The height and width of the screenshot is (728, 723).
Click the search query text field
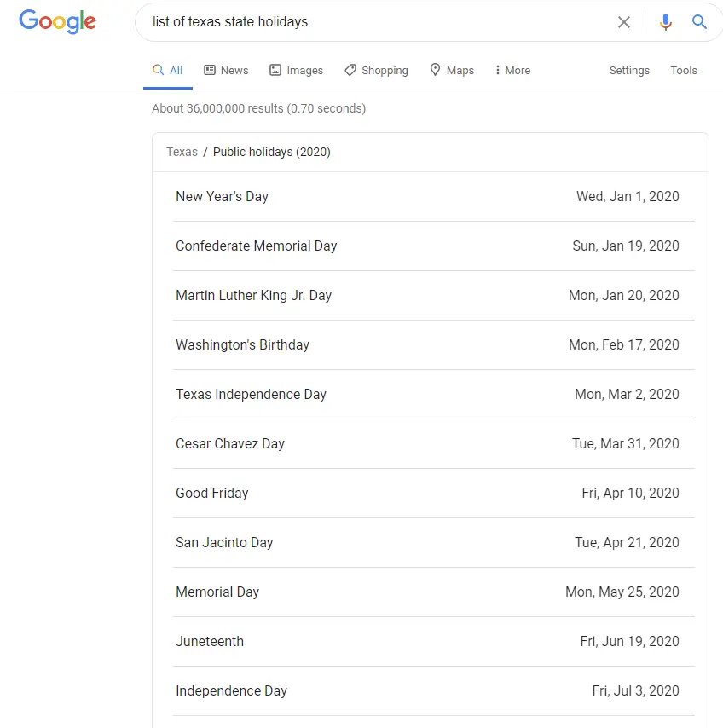(375, 22)
